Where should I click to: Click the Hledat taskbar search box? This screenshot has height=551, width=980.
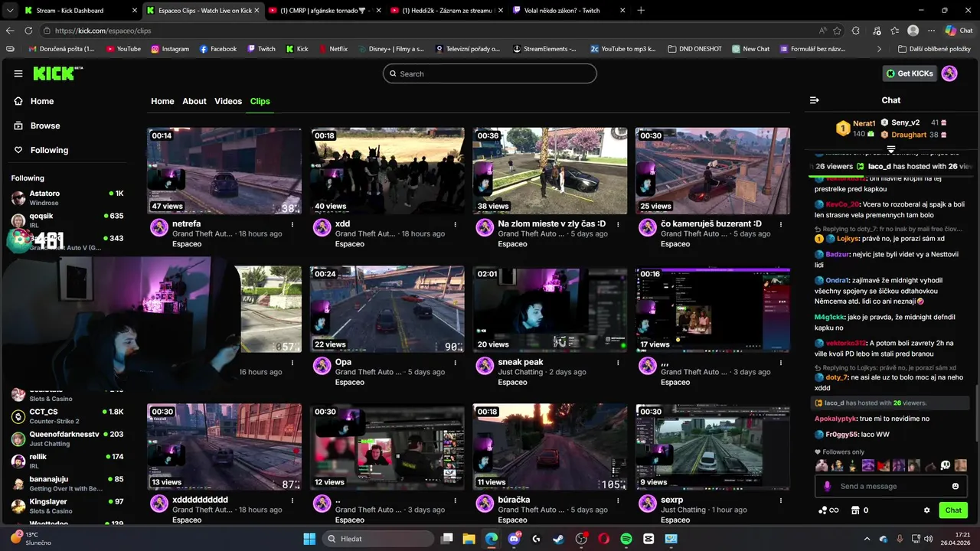click(x=378, y=539)
